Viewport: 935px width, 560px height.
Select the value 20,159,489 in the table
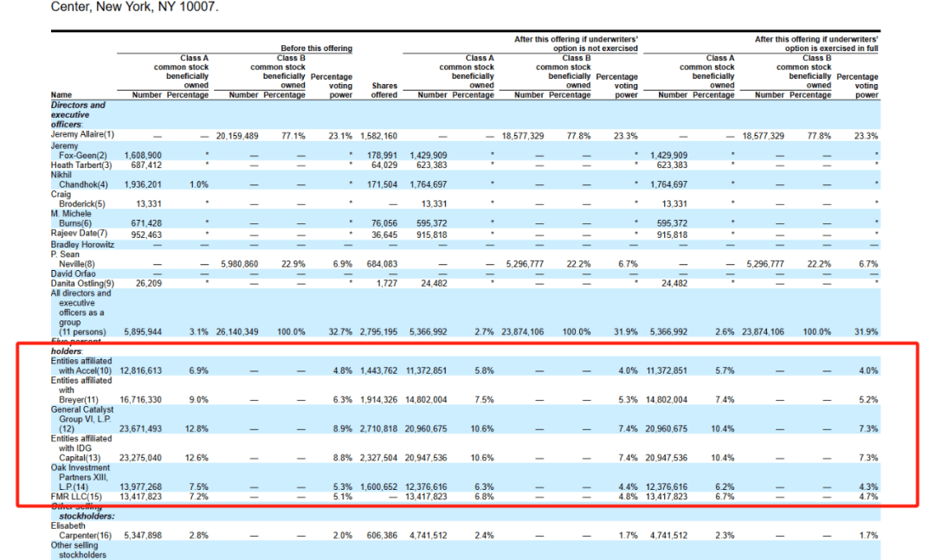237,136
